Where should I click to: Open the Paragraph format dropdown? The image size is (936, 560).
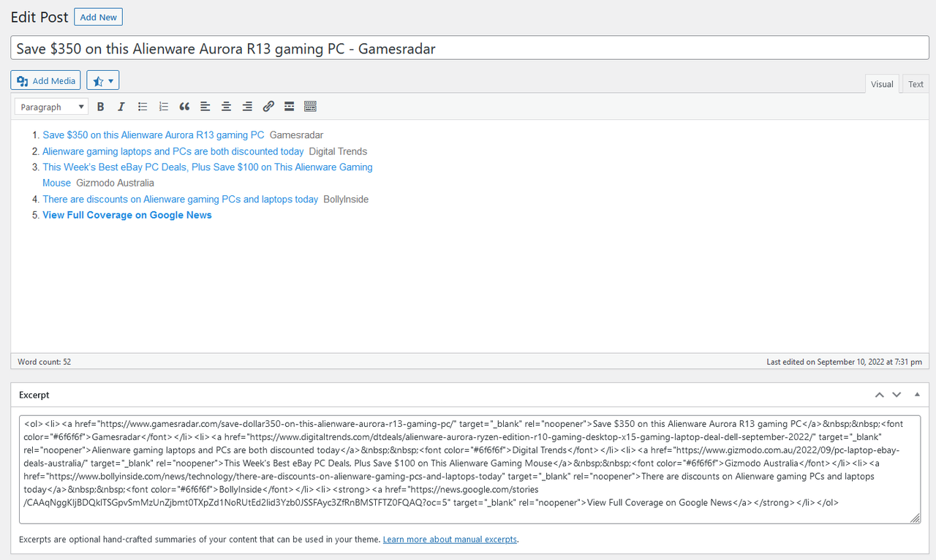coord(51,107)
